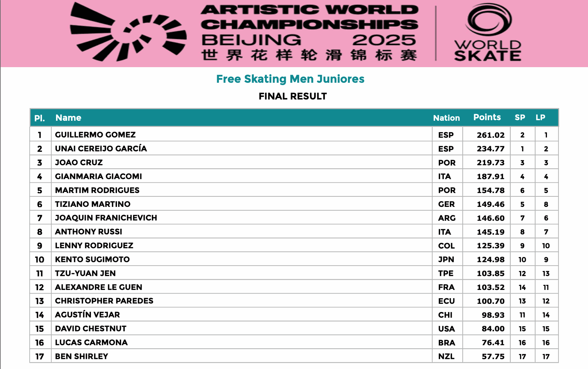Click the FINAL RESULT subtitle

(292, 96)
